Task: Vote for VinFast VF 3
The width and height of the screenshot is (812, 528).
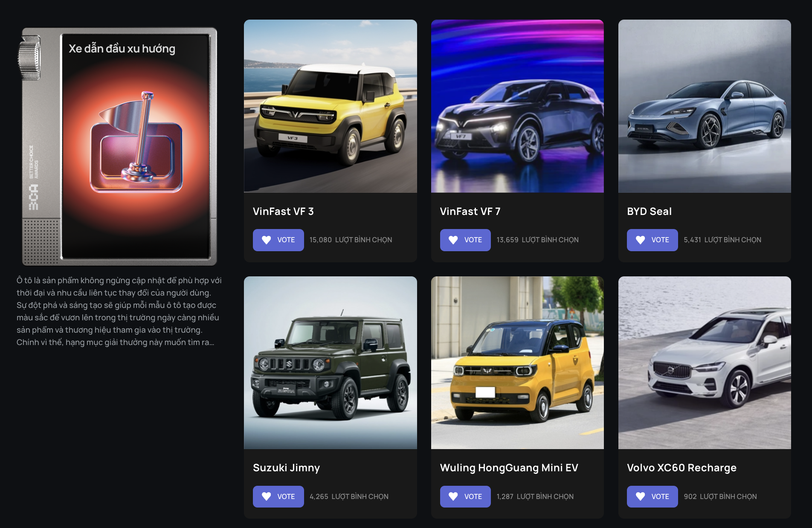Action: coord(278,240)
